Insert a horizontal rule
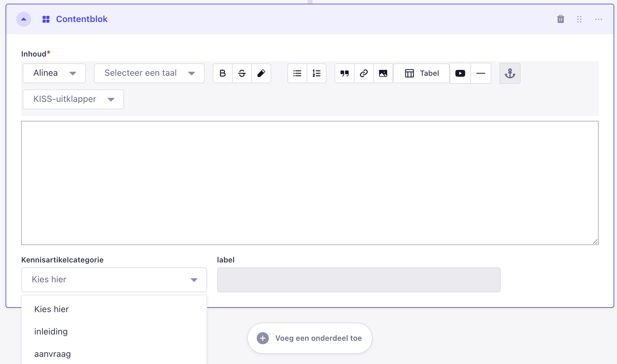The height and width of the screenshot is (364, 617). 481,73
